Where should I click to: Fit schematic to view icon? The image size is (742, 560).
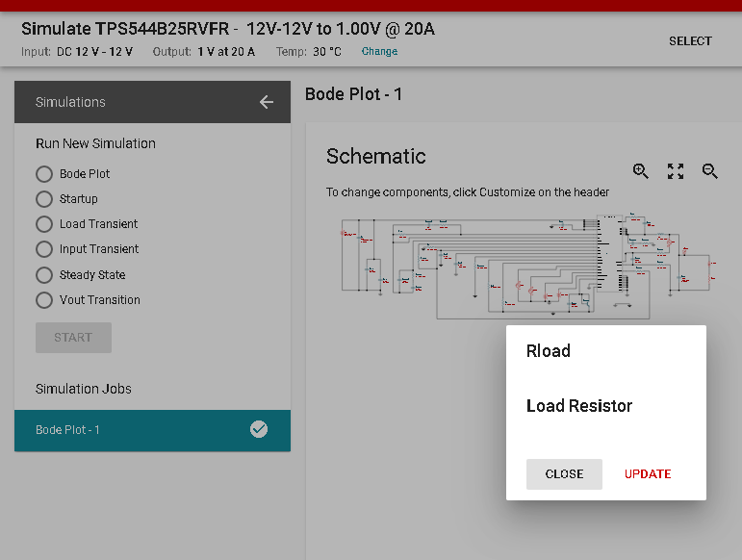click(676, 170)
